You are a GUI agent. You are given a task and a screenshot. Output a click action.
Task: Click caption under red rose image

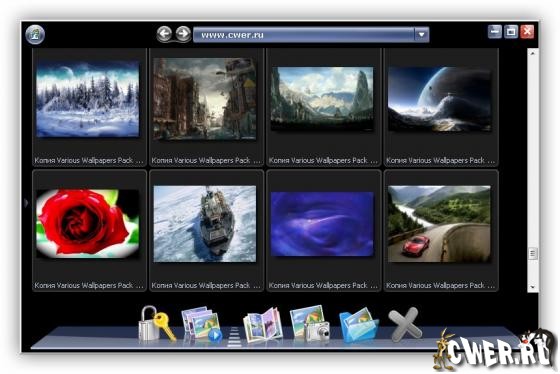tap(89, 285)
